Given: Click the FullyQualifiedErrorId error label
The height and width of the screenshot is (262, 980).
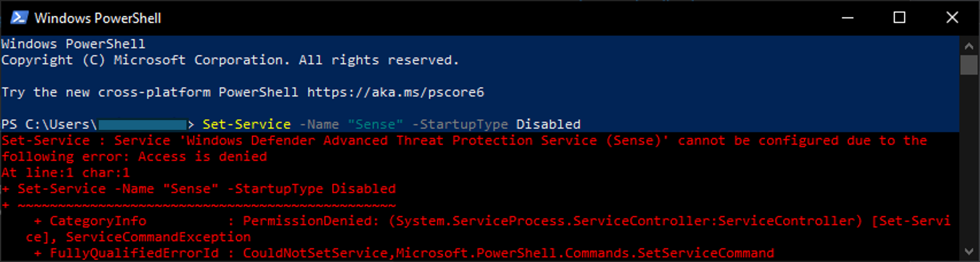Looking at the screenshot, I should [x=134, y=253].
